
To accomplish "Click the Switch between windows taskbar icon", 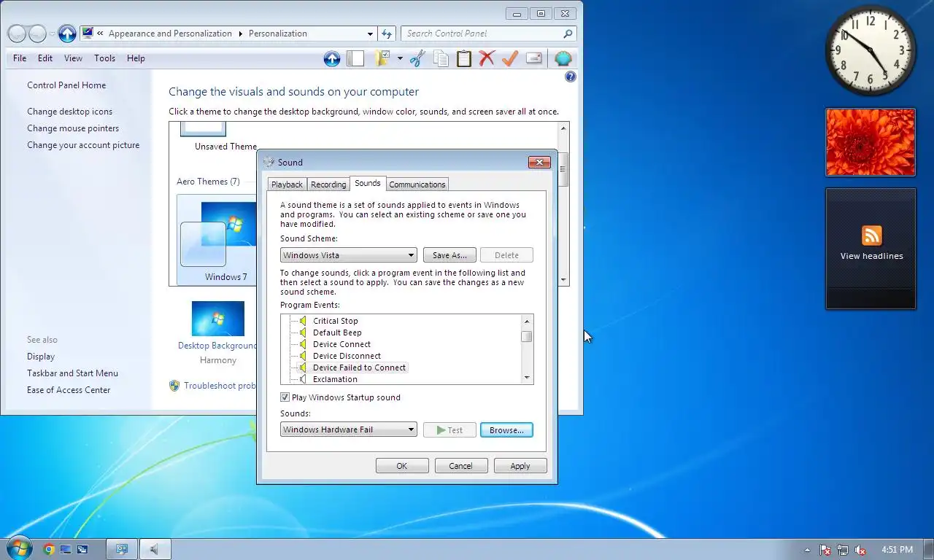I will click(82, 549).
